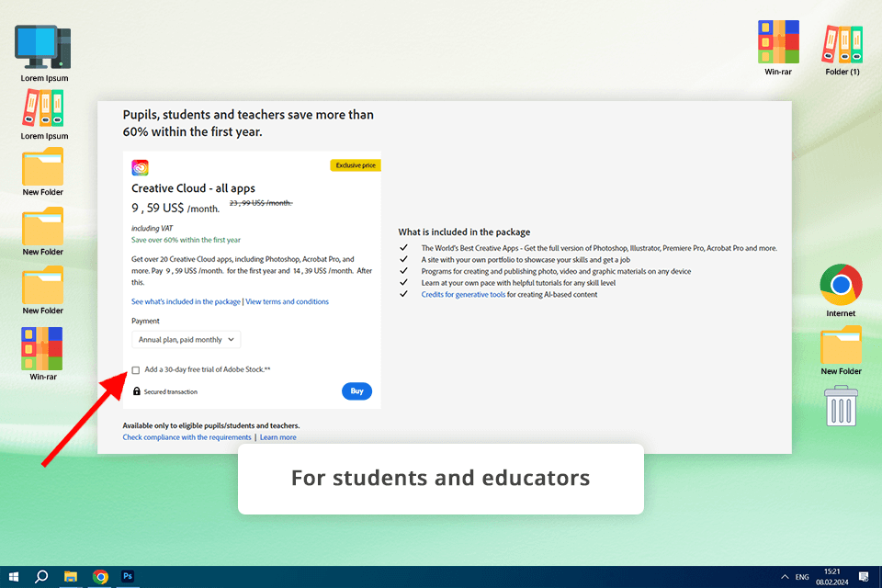Screen dimensions: 882x588
Task: Open See what's included in the package link
Action: (186, 301)
